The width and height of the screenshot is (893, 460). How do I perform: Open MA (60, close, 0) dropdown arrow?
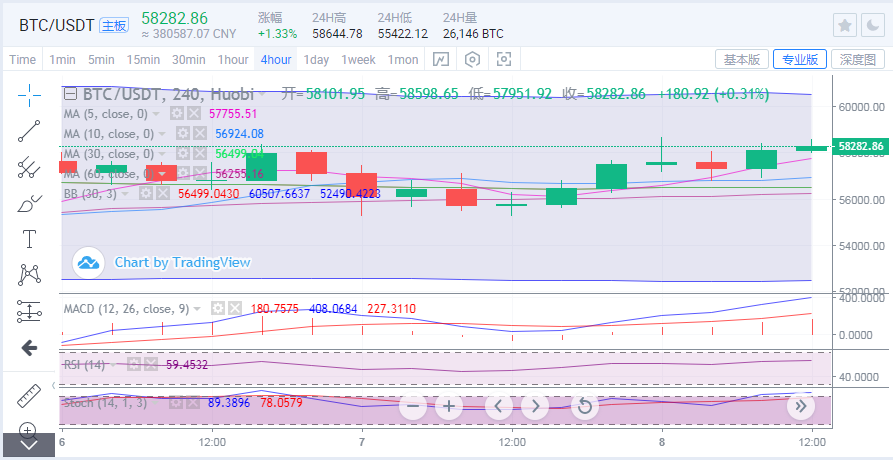tap(162, 174)
